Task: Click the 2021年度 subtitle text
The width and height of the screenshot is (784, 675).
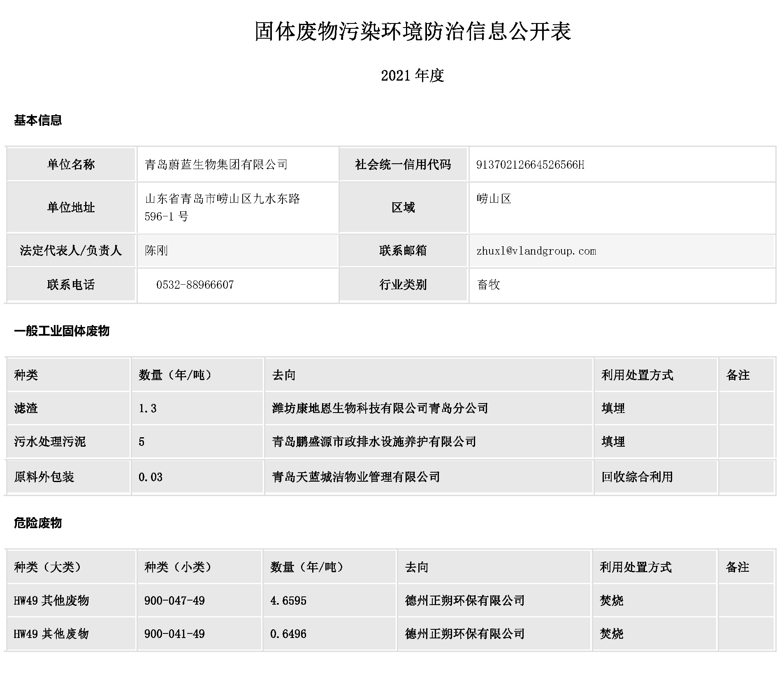Action: coord(412,76)
